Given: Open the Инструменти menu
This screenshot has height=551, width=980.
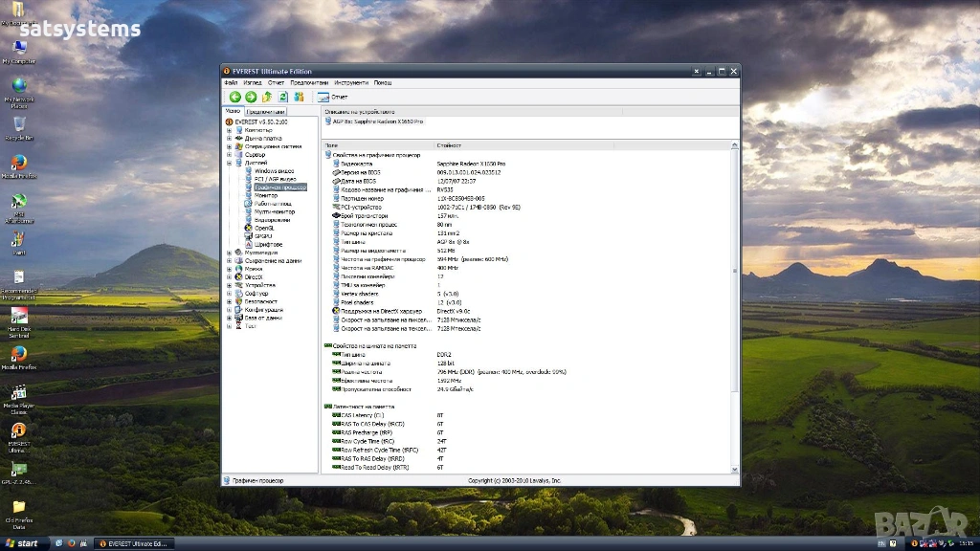Looking at the screenshot, I should [x=350, y=83].
